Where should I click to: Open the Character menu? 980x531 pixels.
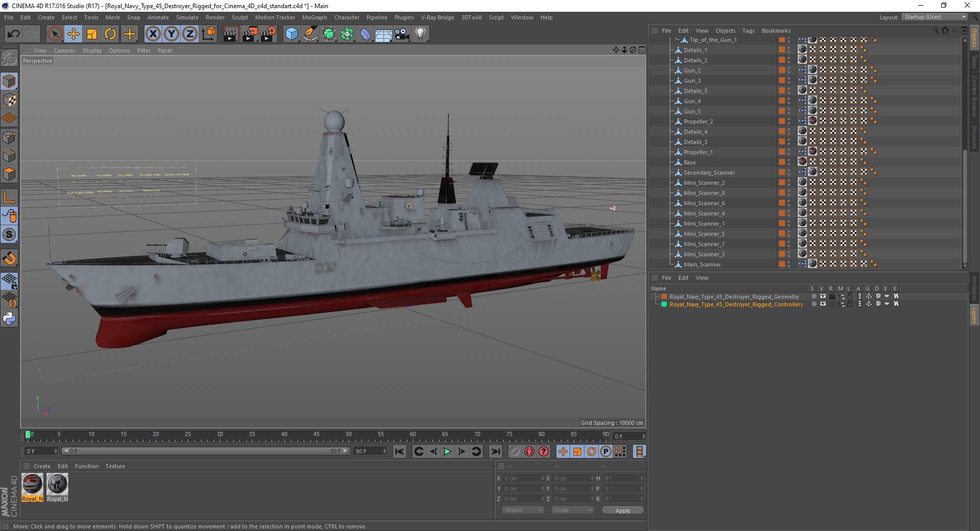click(347, 17)
